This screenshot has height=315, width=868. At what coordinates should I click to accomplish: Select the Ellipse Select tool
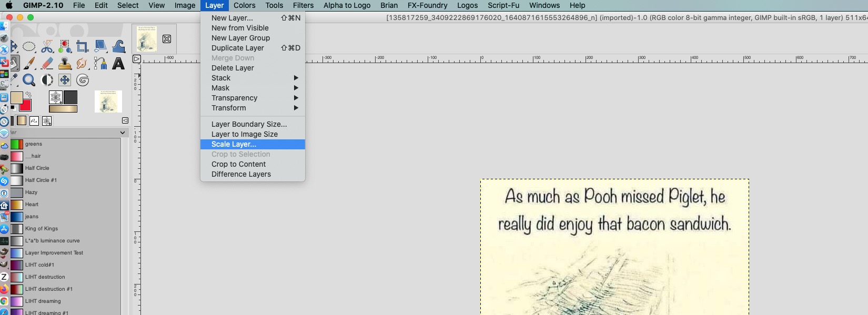point(29,47)
